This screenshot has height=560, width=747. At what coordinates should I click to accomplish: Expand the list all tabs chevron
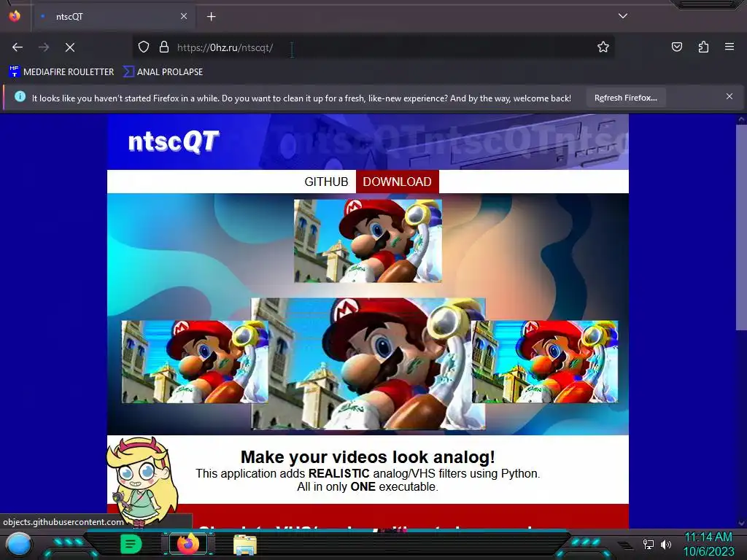(x=623, y=16)
